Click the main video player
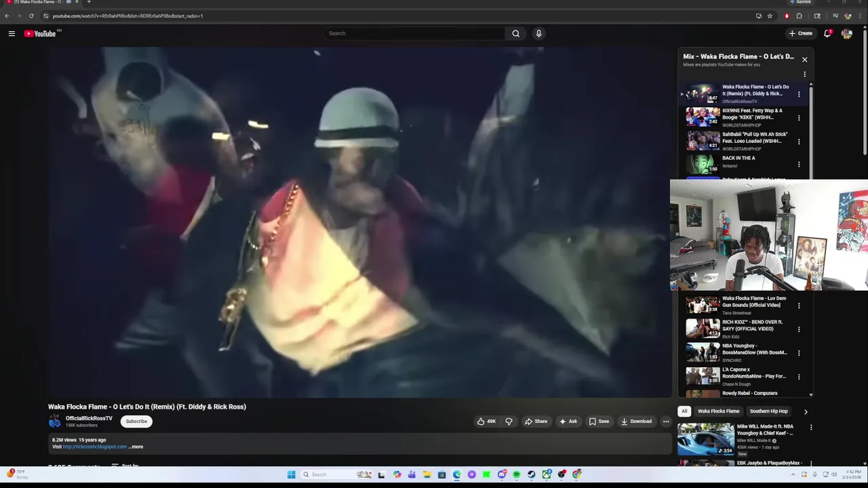 [x=359, y=222]
